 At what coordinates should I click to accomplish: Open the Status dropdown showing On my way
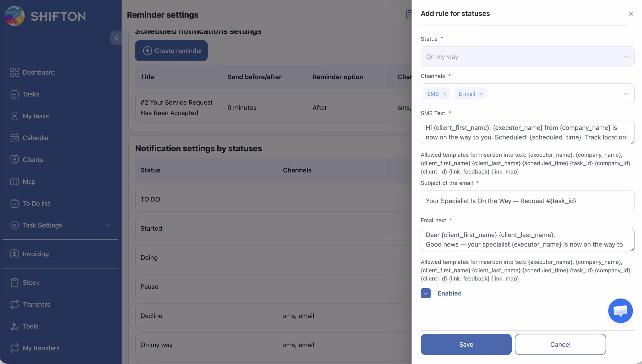point(527,57)
